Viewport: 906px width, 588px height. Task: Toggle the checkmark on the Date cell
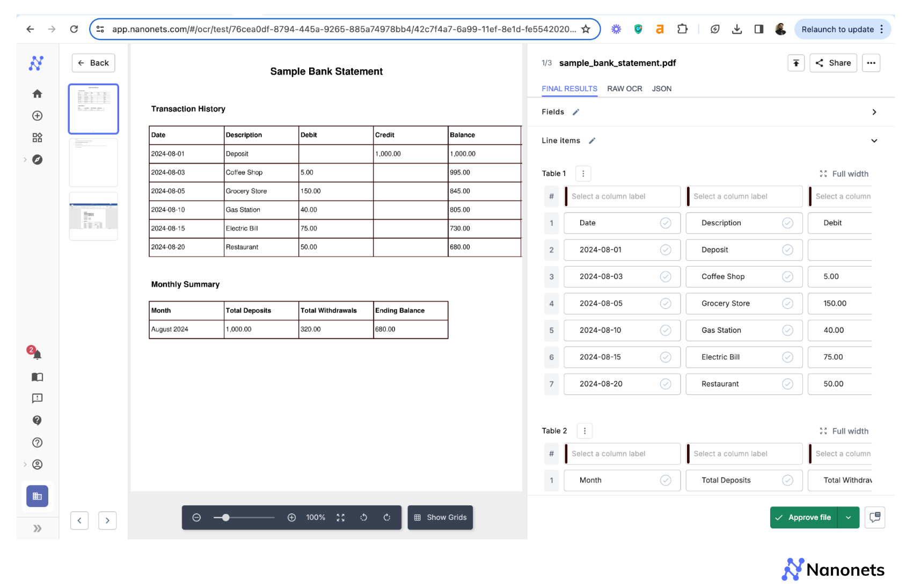(x=666, y=223)
